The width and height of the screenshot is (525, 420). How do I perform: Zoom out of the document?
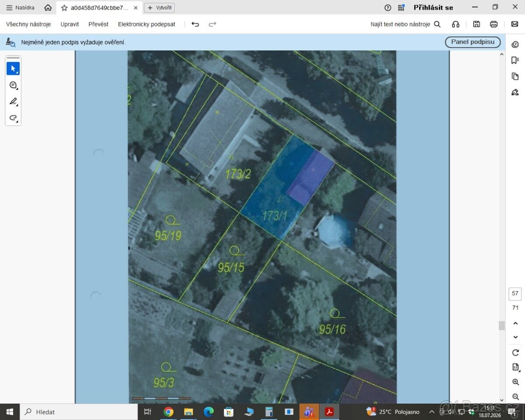515,396
